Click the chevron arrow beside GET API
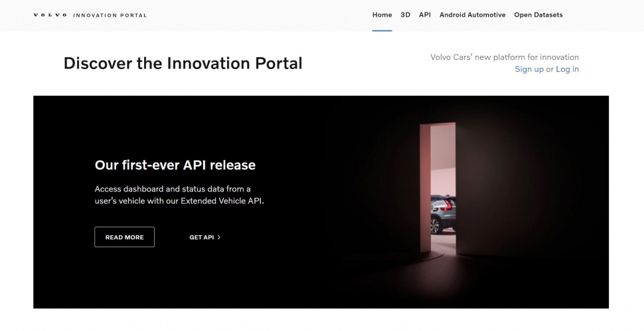644x331 pixels. click(x=219, y=237)
